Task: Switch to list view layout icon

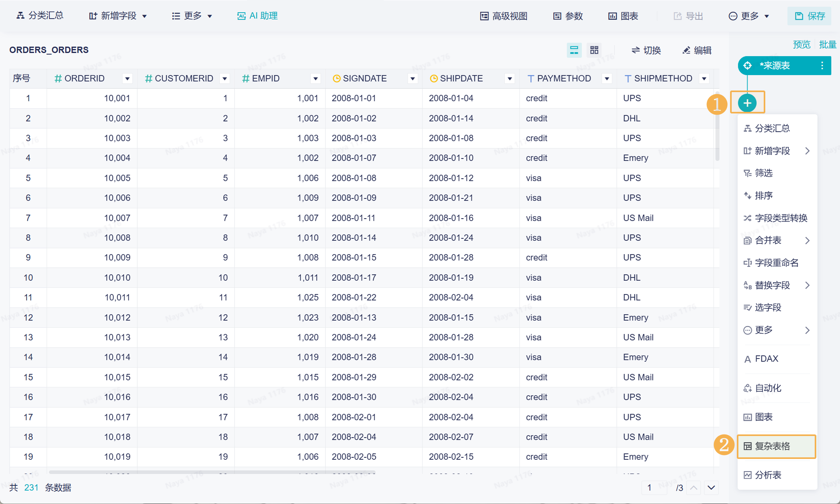Action: click(574, 50)
